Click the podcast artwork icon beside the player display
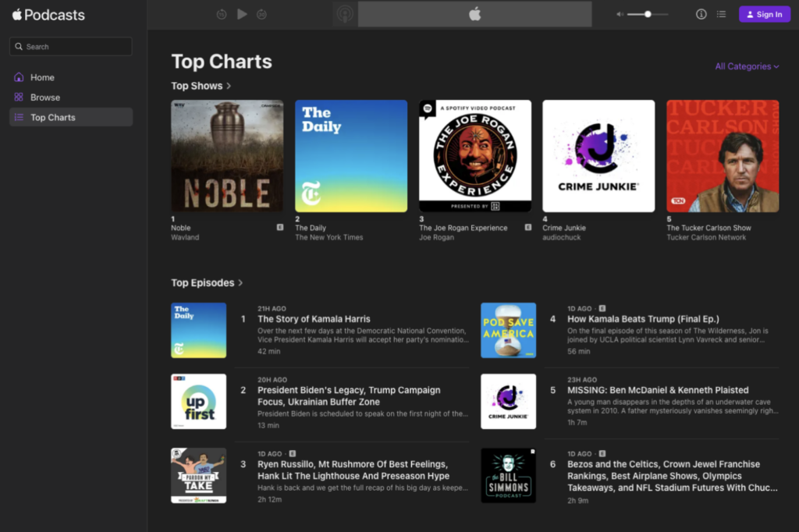This screenshot has height=532, width=799. click(345, 14)
